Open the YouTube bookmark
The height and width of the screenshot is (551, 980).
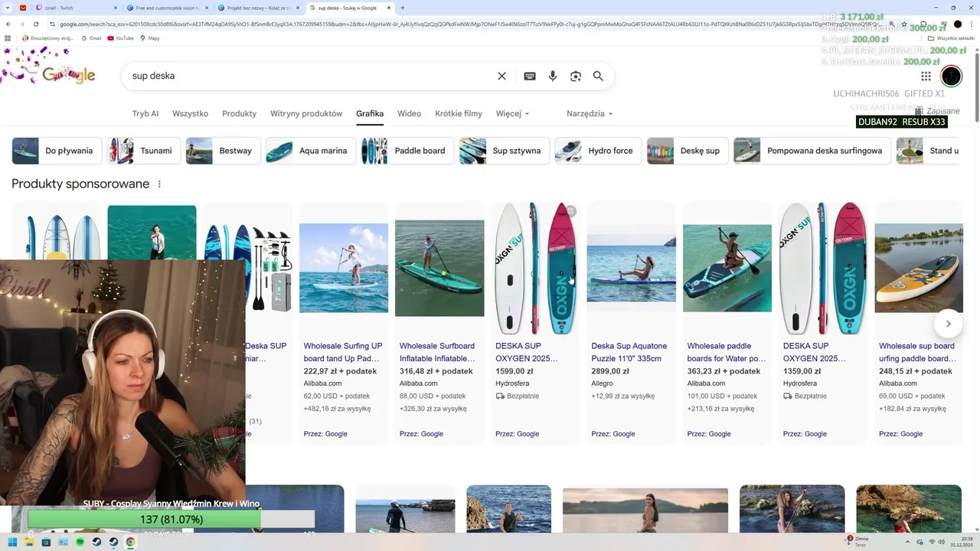pos(120,37)
